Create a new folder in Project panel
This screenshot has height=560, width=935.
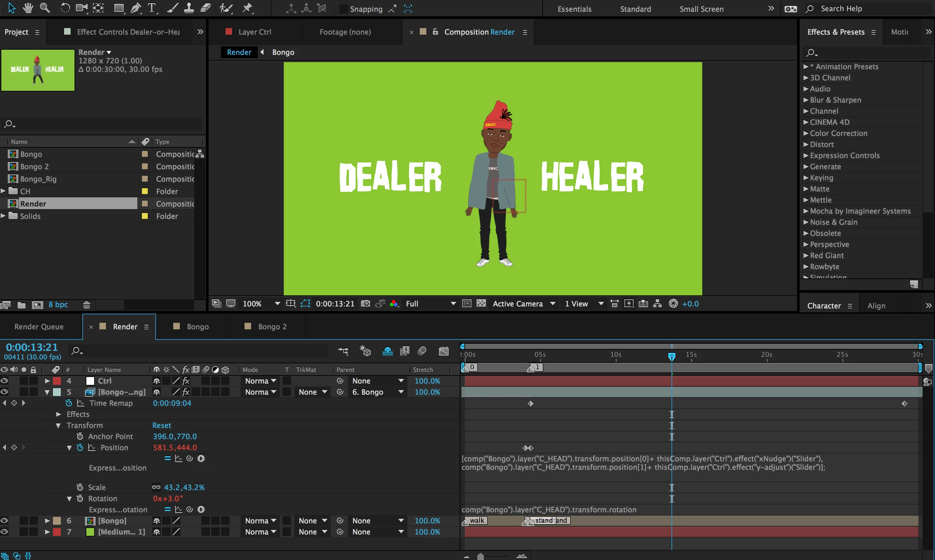(22, 305)
